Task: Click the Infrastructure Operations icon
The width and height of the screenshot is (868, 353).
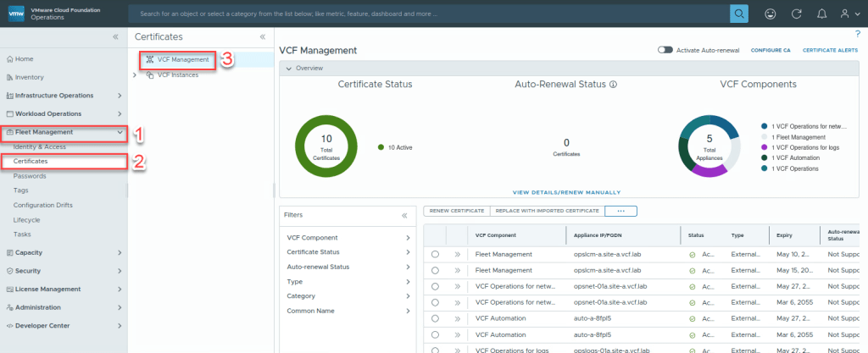Action: [x=9, y=96]
